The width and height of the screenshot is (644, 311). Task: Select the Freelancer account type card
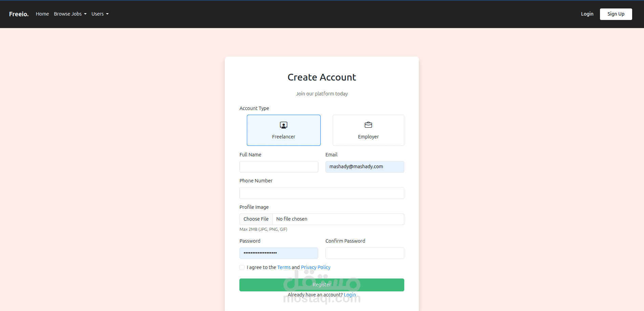pyautogui.click(x=283, y=130)
